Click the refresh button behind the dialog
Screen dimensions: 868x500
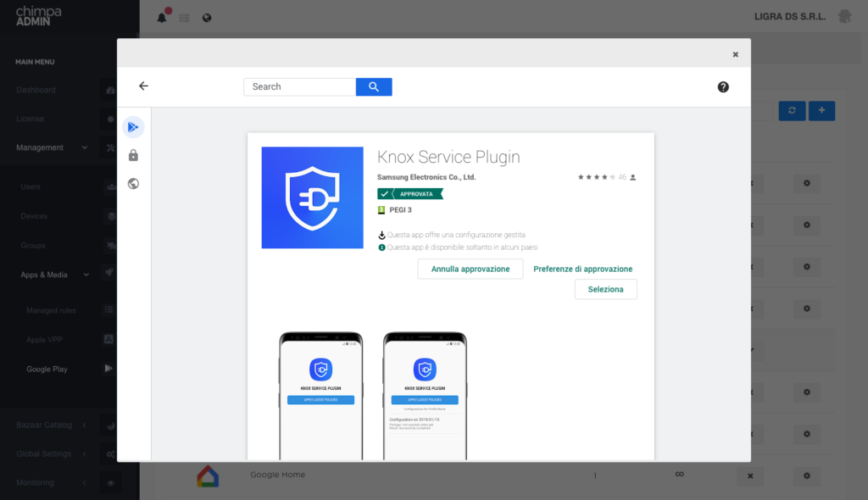click(793, 111)
